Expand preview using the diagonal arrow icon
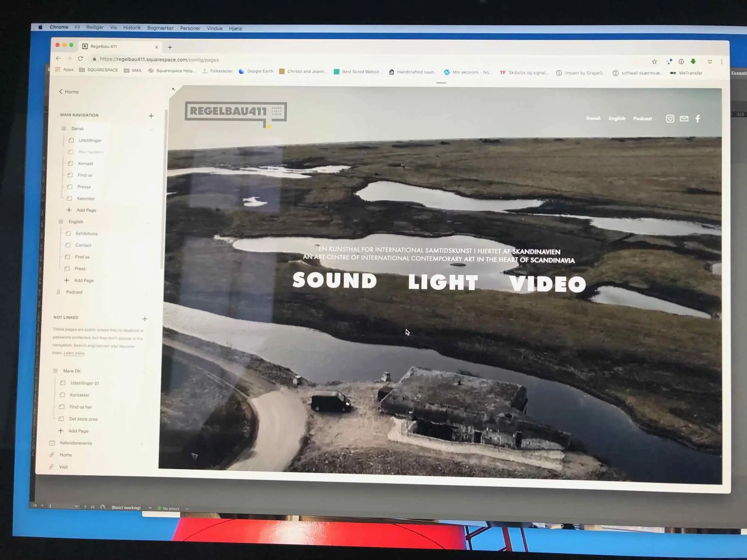The image size is (747, 560). 173,89
